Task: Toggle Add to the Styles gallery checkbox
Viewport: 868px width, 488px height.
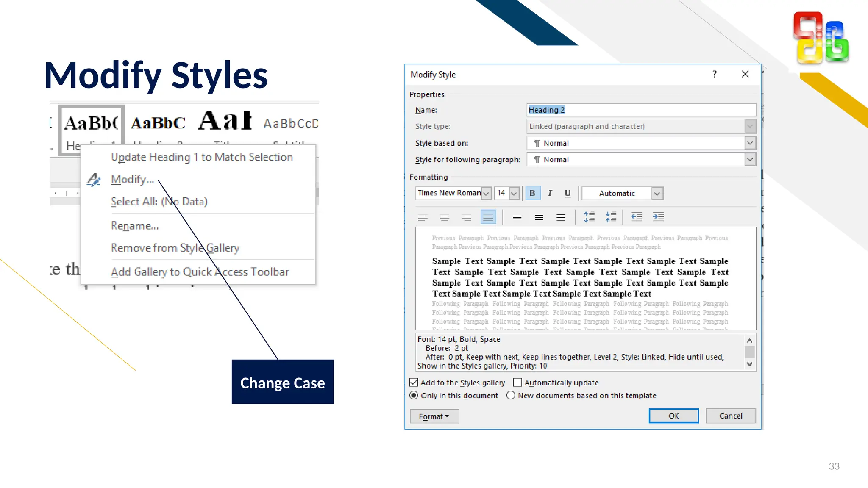Action: coord(414,382)
